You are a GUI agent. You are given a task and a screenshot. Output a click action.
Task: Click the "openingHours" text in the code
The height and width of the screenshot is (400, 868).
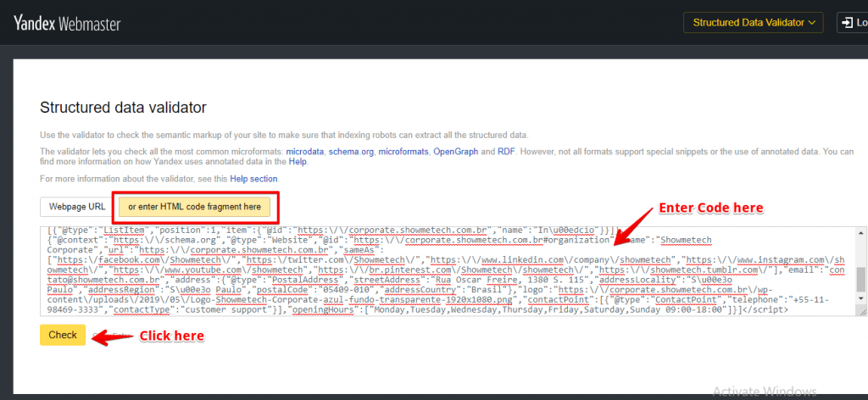tap(321, 310)
